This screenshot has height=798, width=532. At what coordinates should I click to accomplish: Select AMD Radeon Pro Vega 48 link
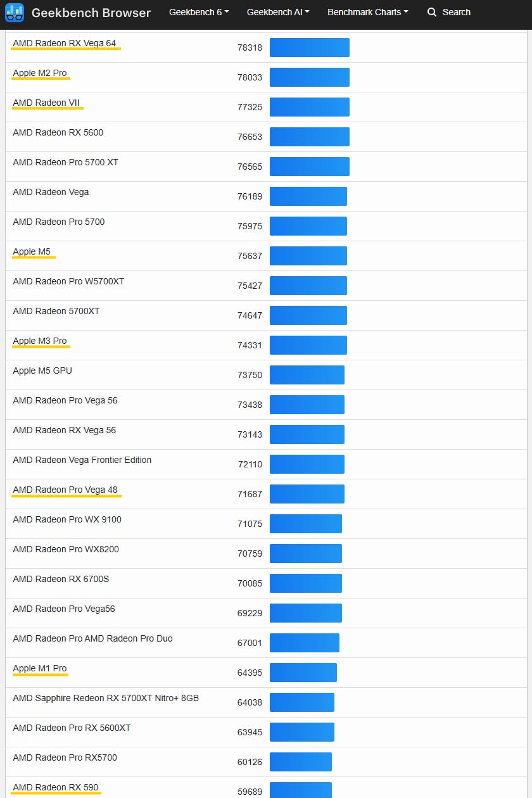[65, 490]
